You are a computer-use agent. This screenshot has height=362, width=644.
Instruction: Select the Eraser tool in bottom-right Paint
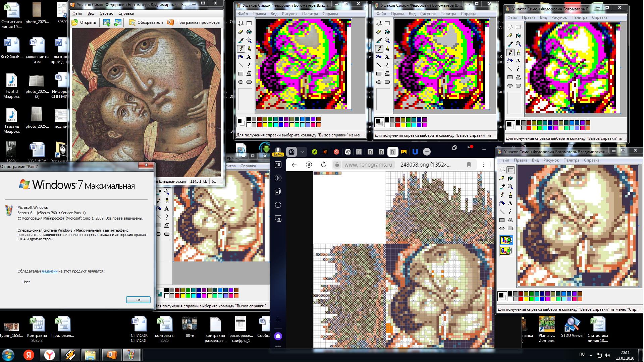(502, 178)
